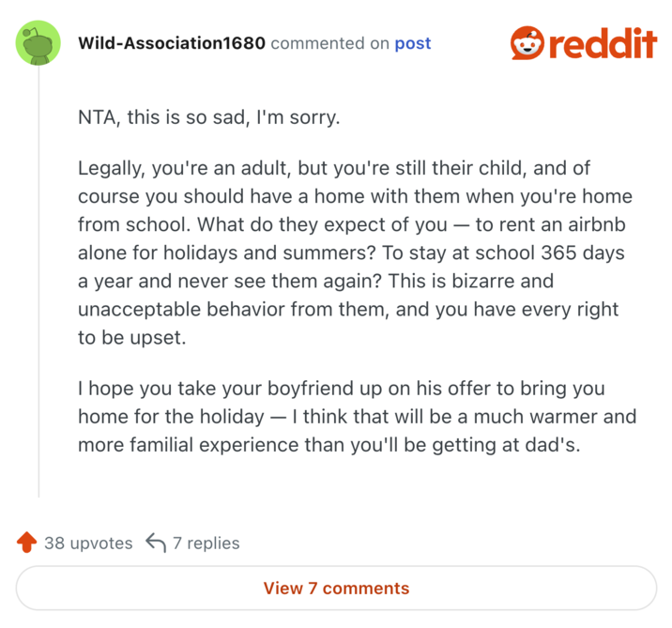
Task: Click the "commented on" text in header
Action: point(329,43)
